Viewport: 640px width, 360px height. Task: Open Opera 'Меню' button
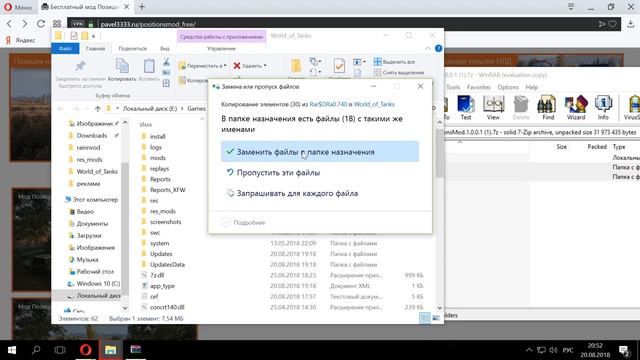click(18, 7)
